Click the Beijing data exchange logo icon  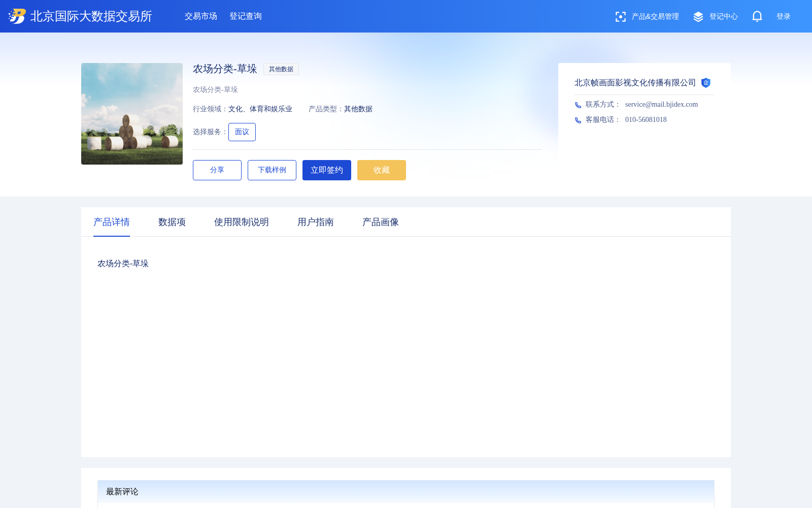coord(17,16)
